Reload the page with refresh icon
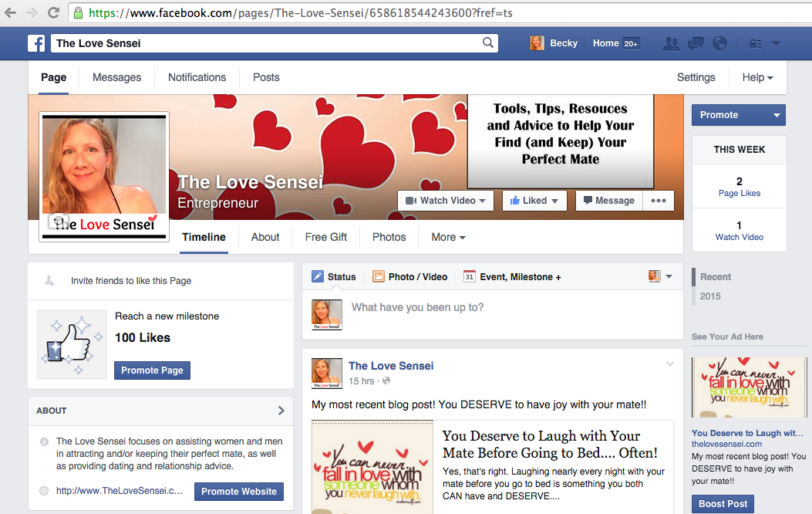 click(x=53, y=12)
